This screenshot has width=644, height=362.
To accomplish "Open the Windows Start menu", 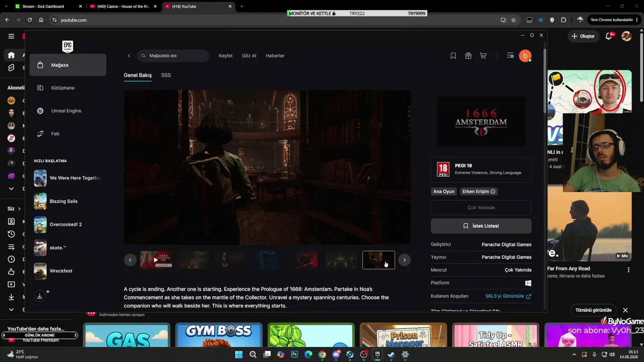I will click(x=239, y=354).
